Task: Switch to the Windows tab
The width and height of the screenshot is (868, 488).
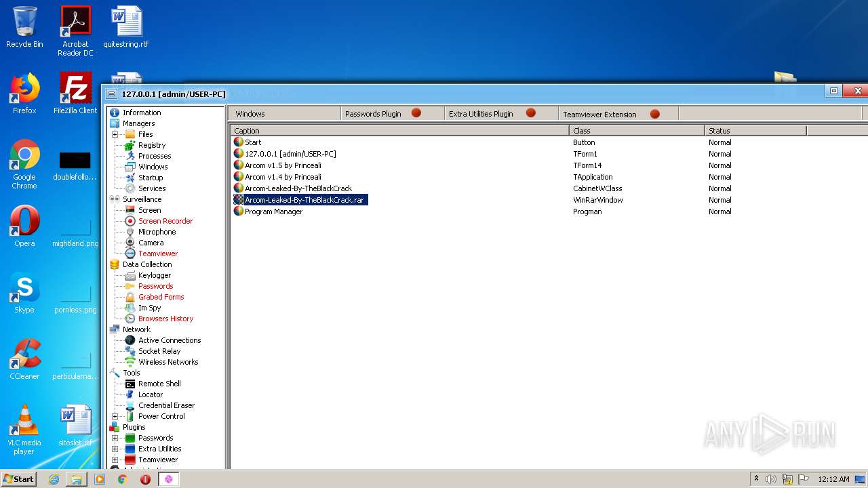Action: (284, 114)
